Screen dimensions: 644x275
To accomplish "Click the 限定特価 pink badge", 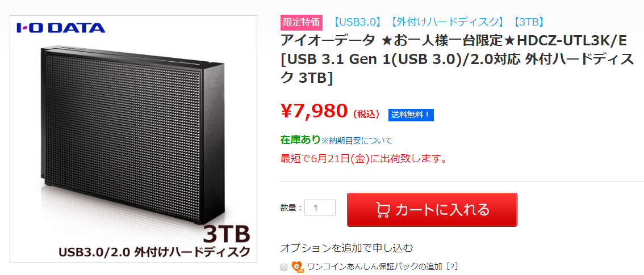I will coord(302,23).
